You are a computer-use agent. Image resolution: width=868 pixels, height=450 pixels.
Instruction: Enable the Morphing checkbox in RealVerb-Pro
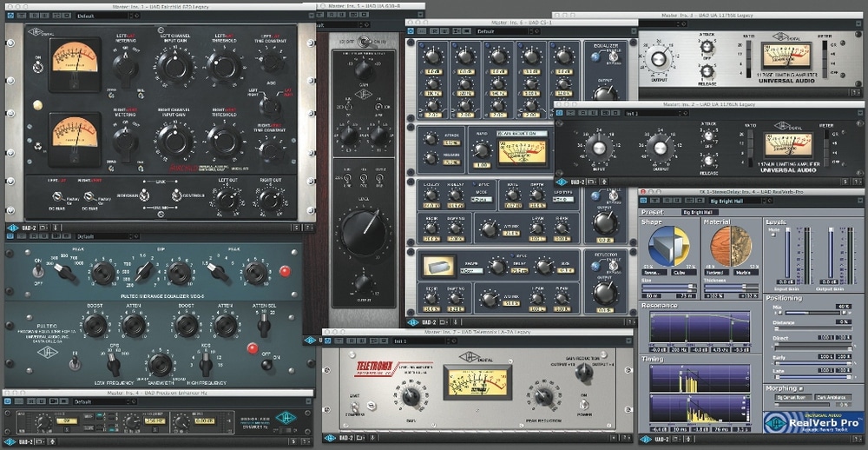tap(801, 388)
